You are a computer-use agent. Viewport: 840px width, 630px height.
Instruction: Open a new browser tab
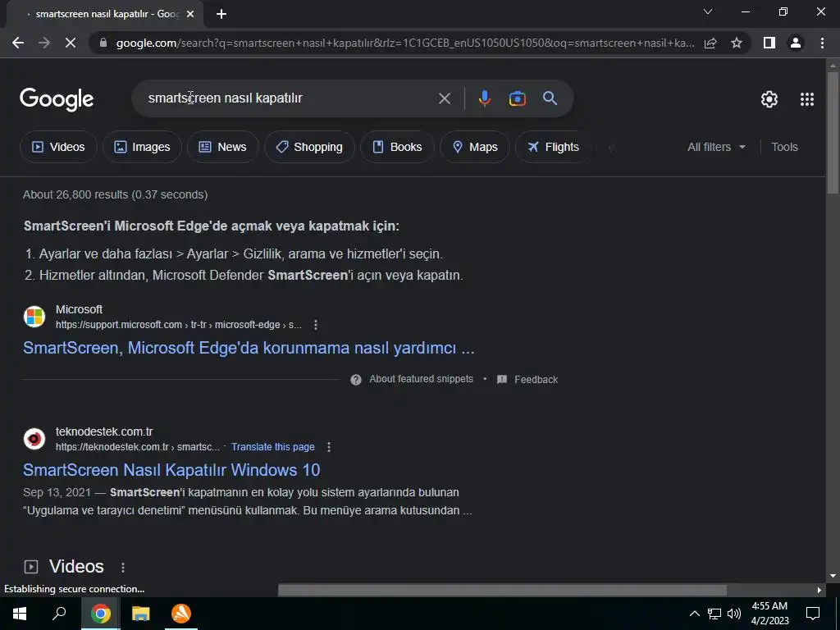[221, 14]
